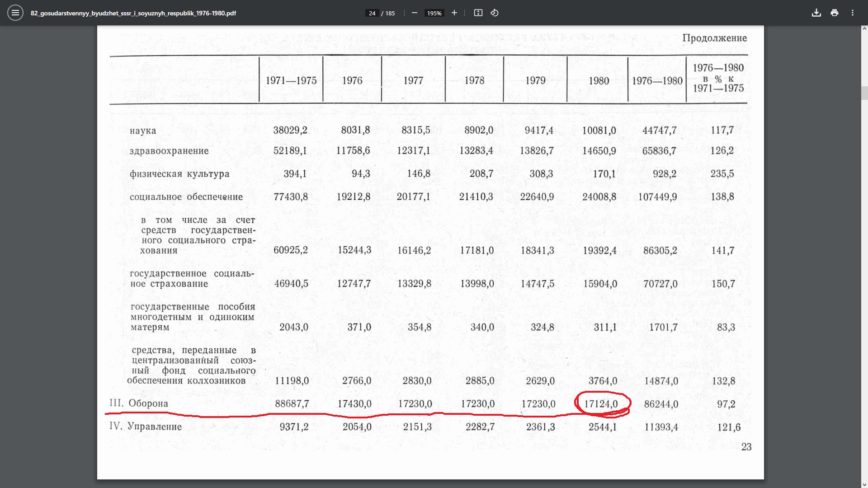
Task: Click the scrollbar up arrow
Action: (864, 29)
